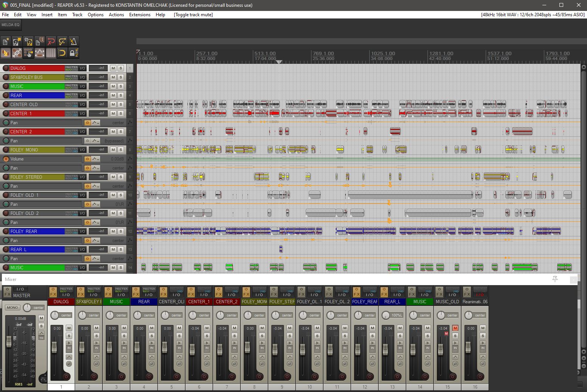Open FOLEY REAR Pan automation mode dropdown

[96, 241]
